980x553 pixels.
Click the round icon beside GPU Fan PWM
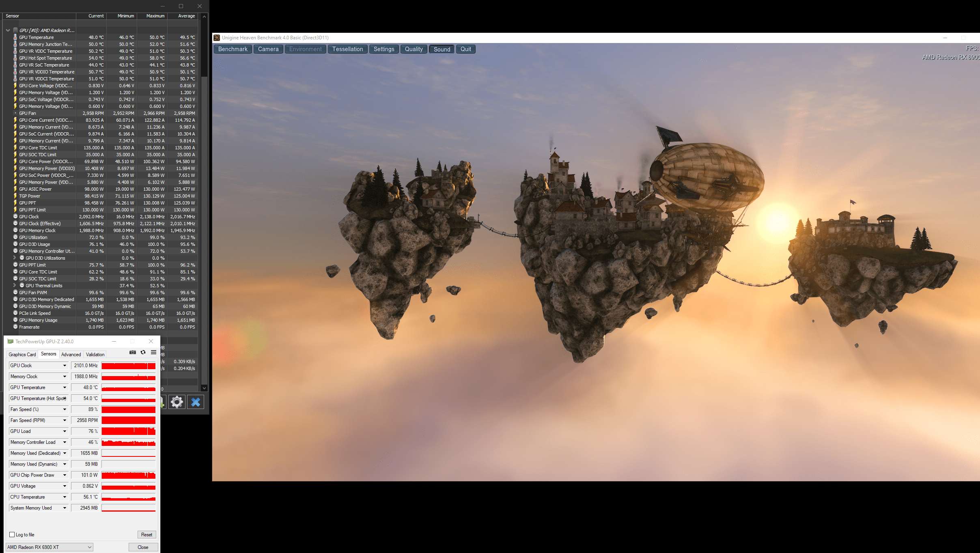15,293
